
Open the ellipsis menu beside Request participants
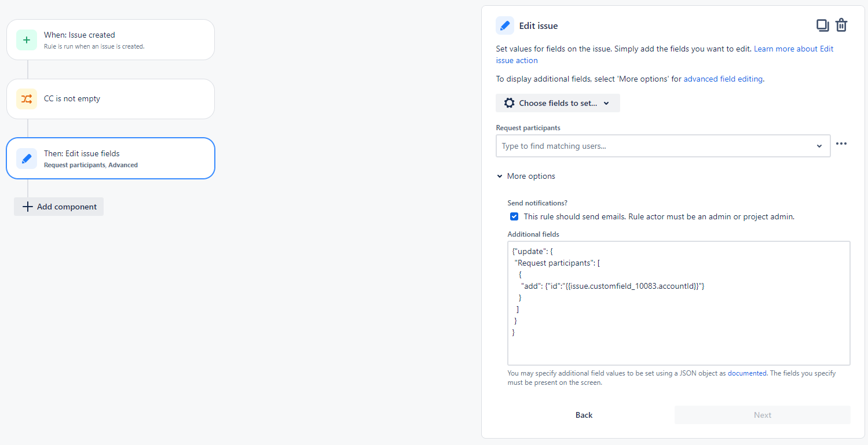(841, 144)
